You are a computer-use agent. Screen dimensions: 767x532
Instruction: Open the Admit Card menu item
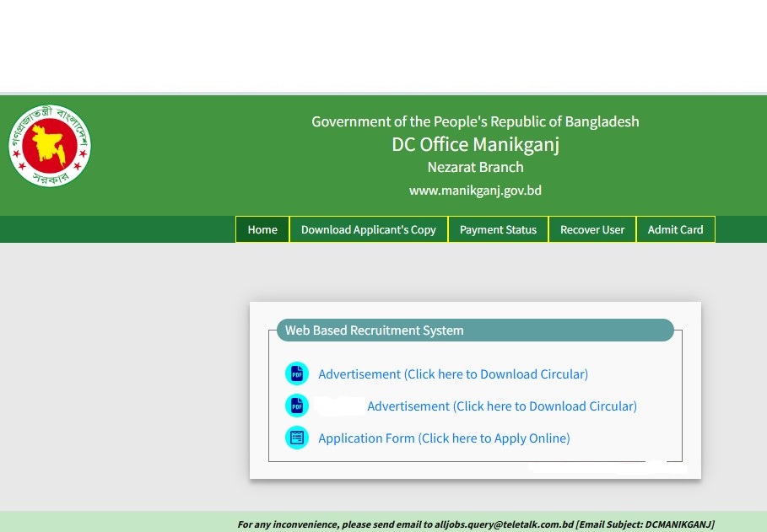(675, 229)
